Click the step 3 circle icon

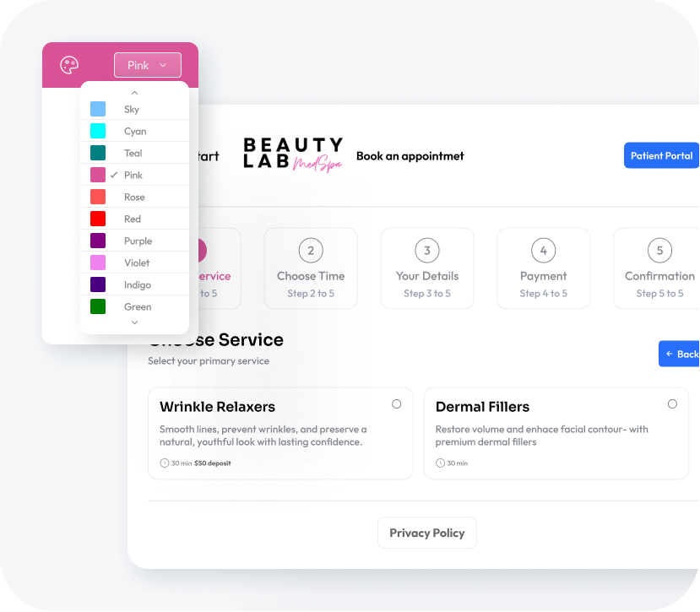[x=427, y=251]
